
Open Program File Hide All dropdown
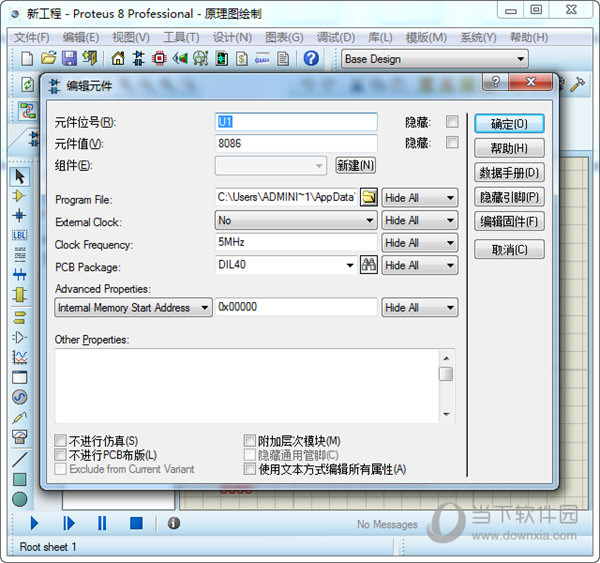[420, 198]
